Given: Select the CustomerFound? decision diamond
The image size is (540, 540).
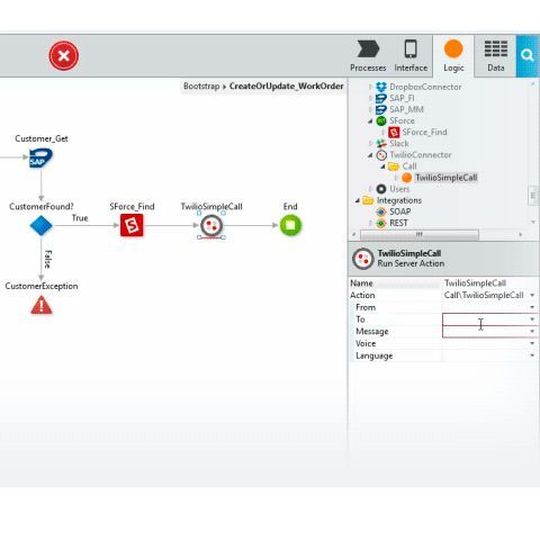Looking at the screenshot, I should click(41, 226).
